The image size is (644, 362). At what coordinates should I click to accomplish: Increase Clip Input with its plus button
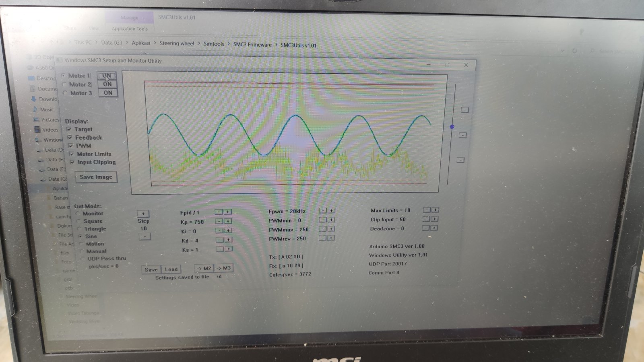coord(435,219)
